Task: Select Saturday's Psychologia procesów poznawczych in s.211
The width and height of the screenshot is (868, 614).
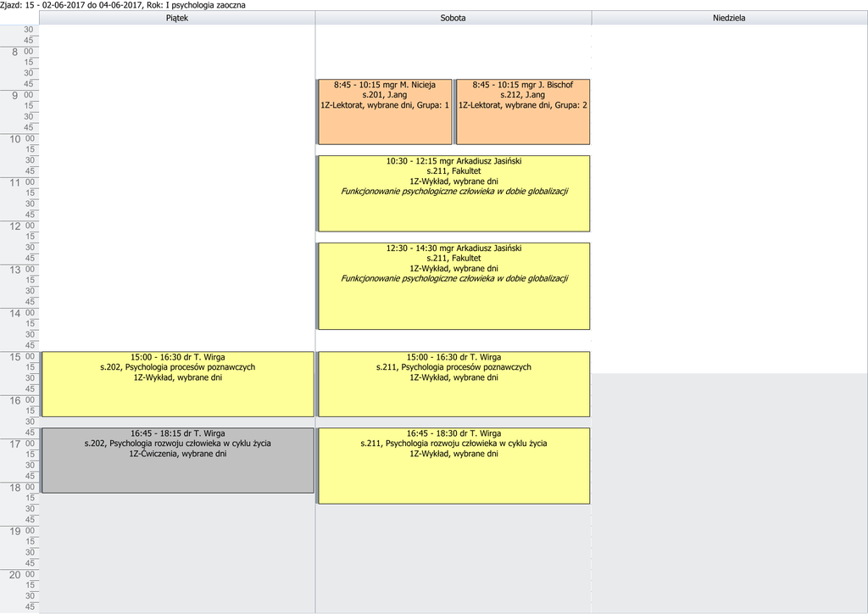Action: click(453, 383)
